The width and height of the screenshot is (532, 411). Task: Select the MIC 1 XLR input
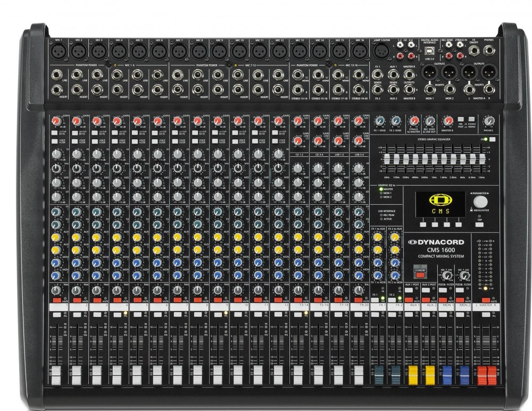click(x=59, y=51)
